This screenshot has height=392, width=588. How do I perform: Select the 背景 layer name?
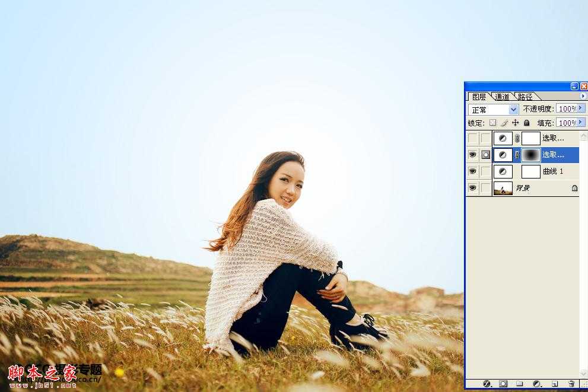coord(523,188)
